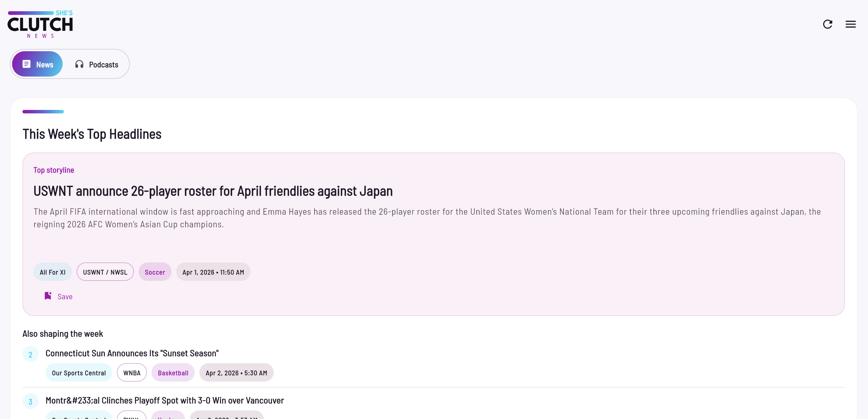Click the number 2 rank badge
The image size is (868, 419).
point(30,354)
